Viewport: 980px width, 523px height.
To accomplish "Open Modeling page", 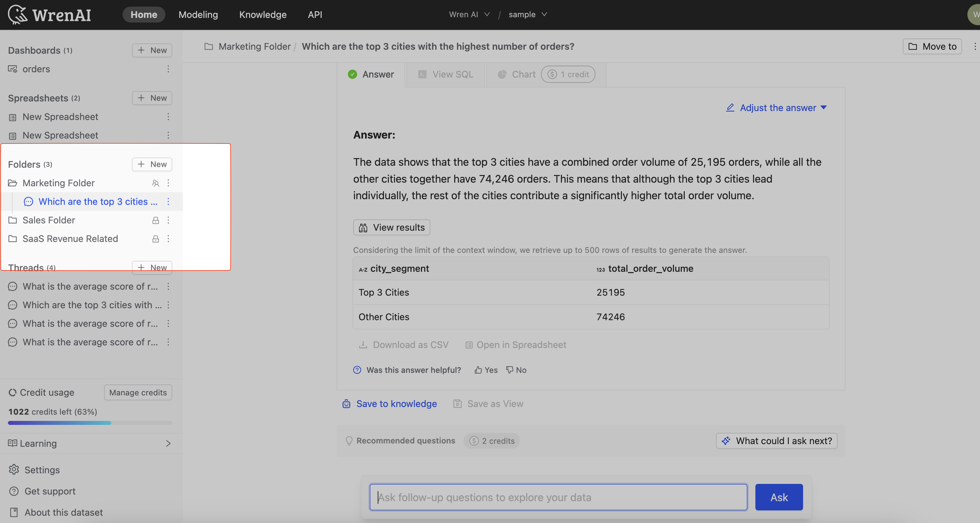I will (198, 15).
